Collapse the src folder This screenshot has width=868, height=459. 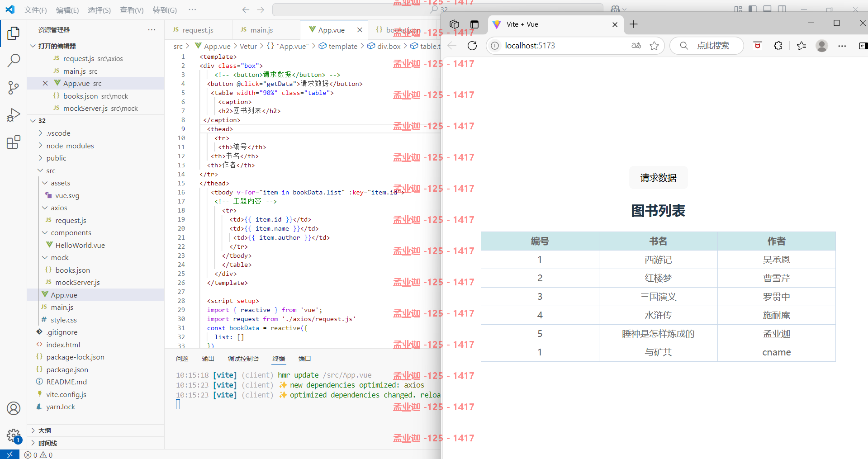point(51,170)
